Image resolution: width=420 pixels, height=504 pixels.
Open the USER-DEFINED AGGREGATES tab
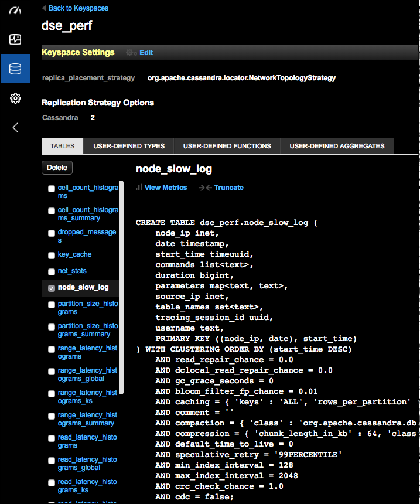point(337,146)
